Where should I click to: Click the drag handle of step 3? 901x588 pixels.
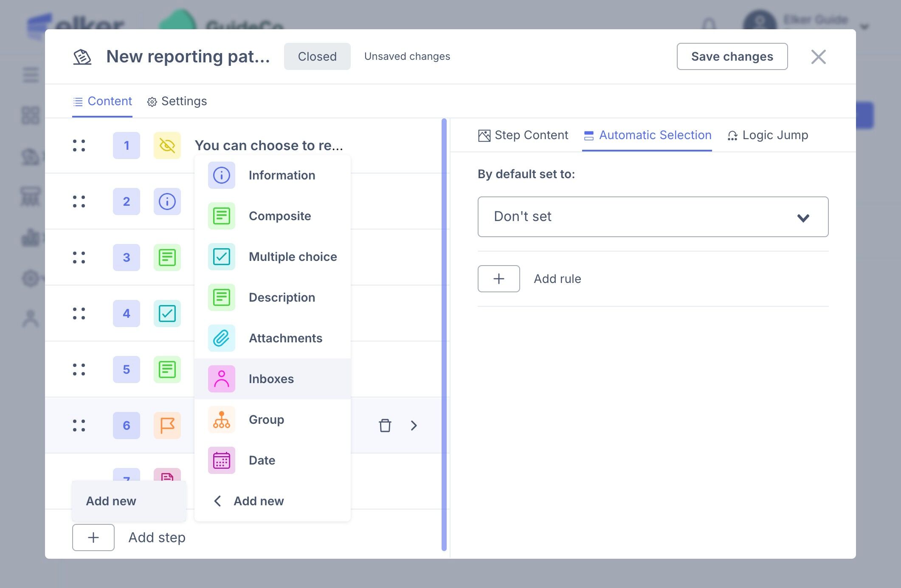coord(79,258)
